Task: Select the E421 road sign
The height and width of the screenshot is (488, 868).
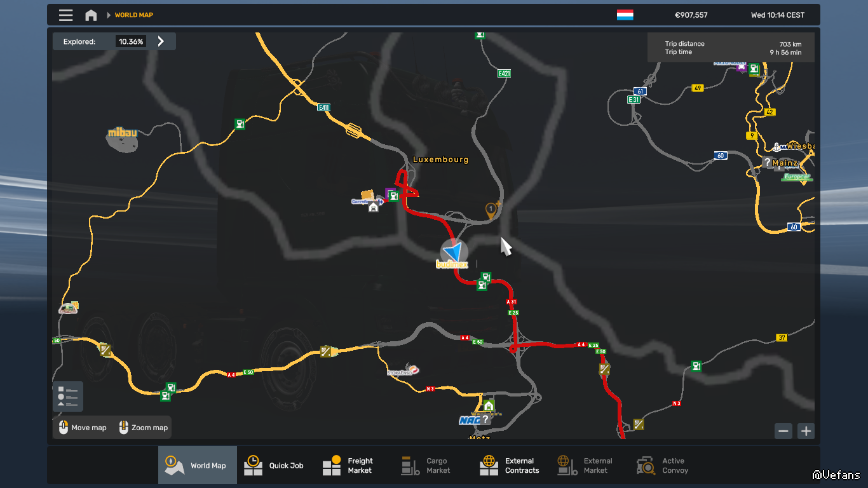Action: (505, 74)
